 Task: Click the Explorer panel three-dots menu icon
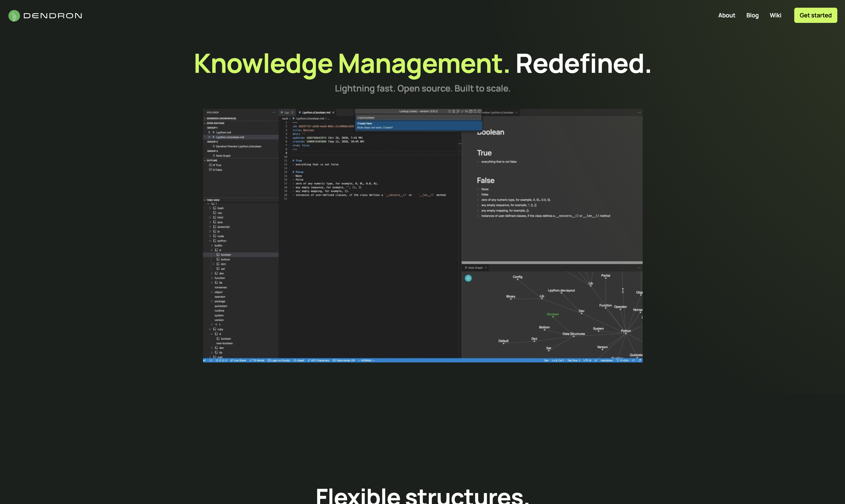274,112
